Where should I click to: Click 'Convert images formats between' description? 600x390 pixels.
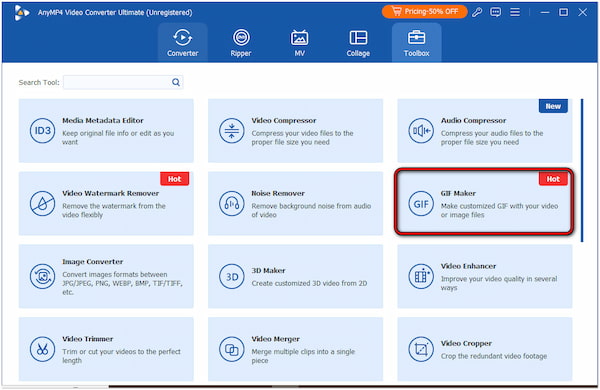coord(122,283)
